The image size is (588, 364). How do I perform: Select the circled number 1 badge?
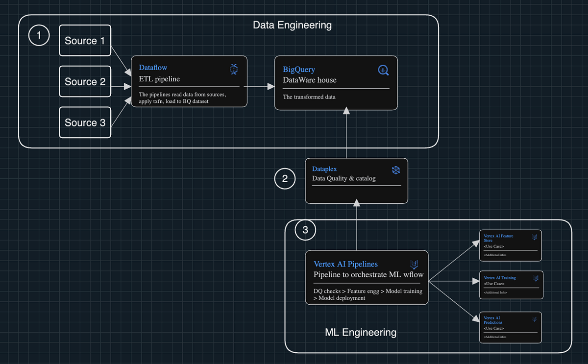(x=39, y=35)
